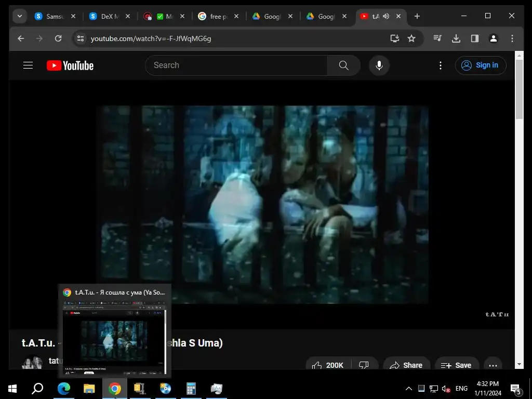Viewport: 532px width, 399px height.
Task: Click the channel avatar under video title
Action: (x=32, y=362)
